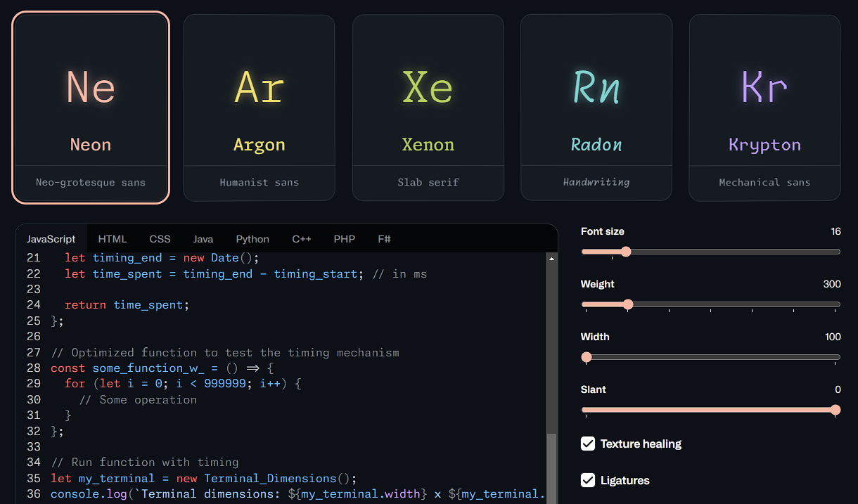Show the Java code sample tab
The height and width of the screenshot is (504, 858).
click(x=203, y=239)
